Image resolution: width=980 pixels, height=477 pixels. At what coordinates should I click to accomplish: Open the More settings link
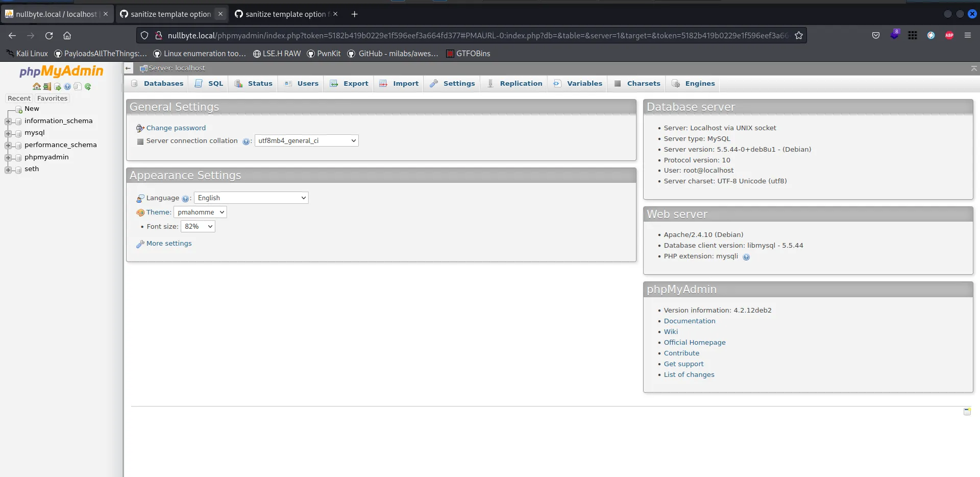[x=169, y=243]
